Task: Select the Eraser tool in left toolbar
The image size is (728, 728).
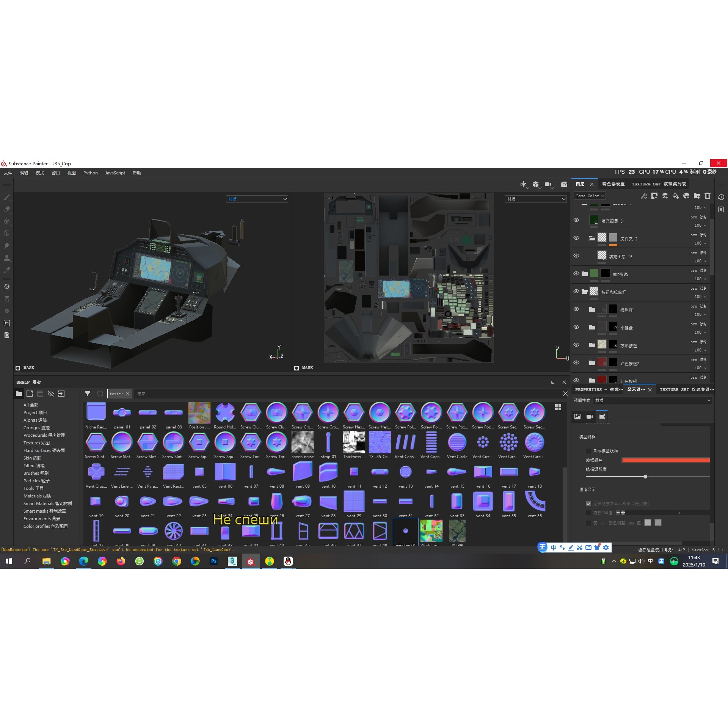Action: point(7,209)
